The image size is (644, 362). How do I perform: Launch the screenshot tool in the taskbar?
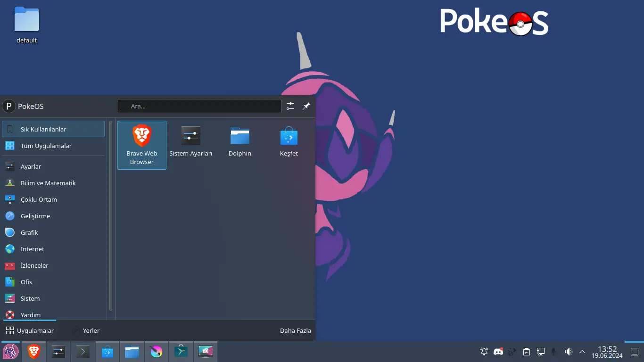coord(206,352)
